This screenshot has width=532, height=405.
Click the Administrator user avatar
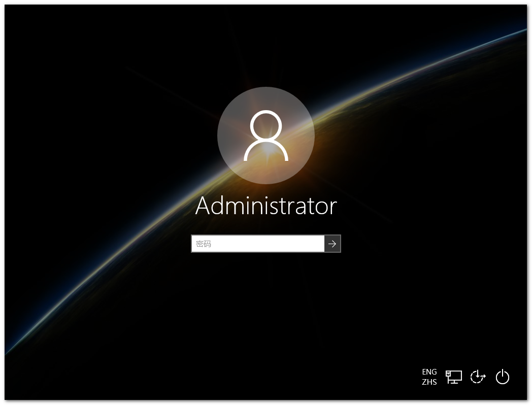[266, 136]
